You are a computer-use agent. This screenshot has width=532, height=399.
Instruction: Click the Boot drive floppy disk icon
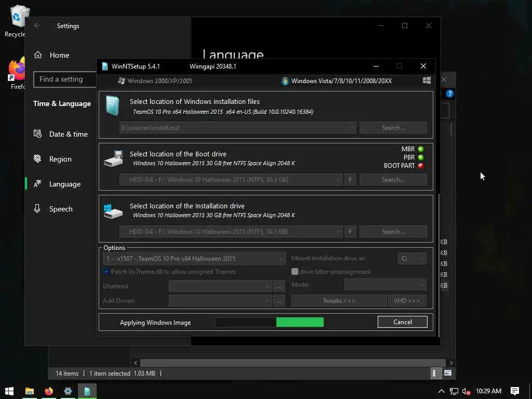pos(113,159)
